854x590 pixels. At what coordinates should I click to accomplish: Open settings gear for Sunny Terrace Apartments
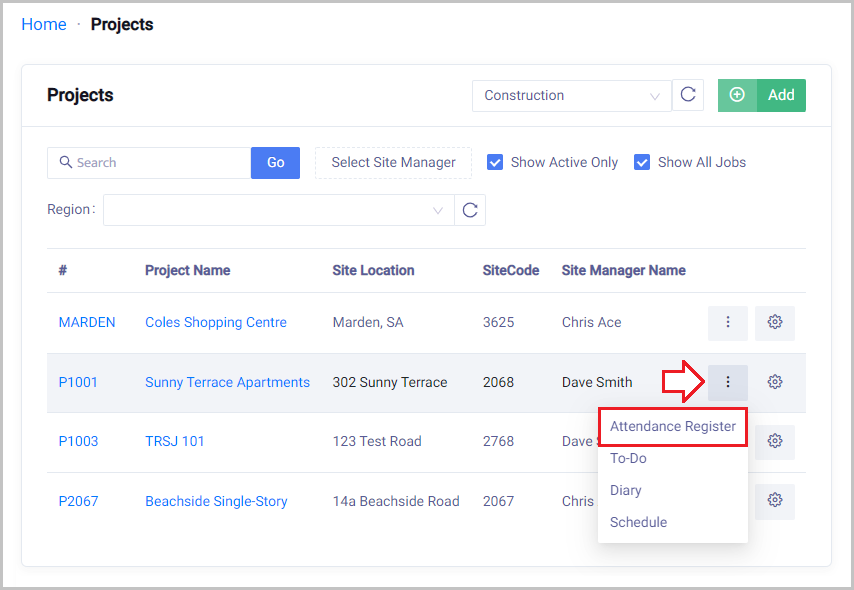(x=774, y=382)
